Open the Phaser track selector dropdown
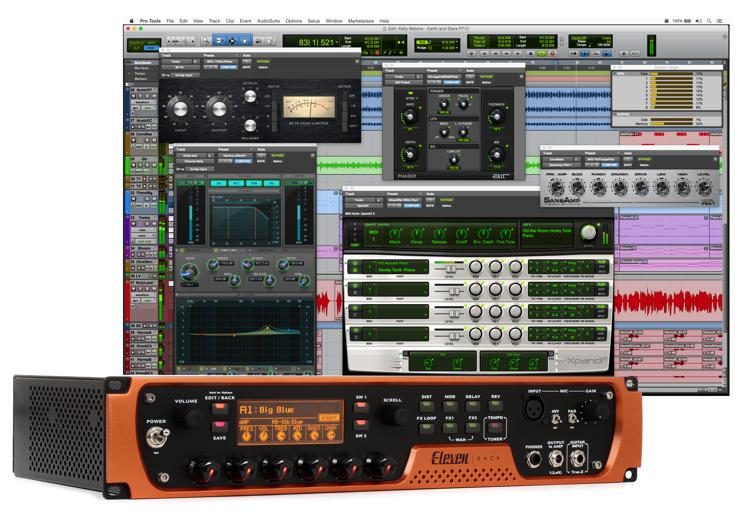750x526 pixels. pos(399,77)
